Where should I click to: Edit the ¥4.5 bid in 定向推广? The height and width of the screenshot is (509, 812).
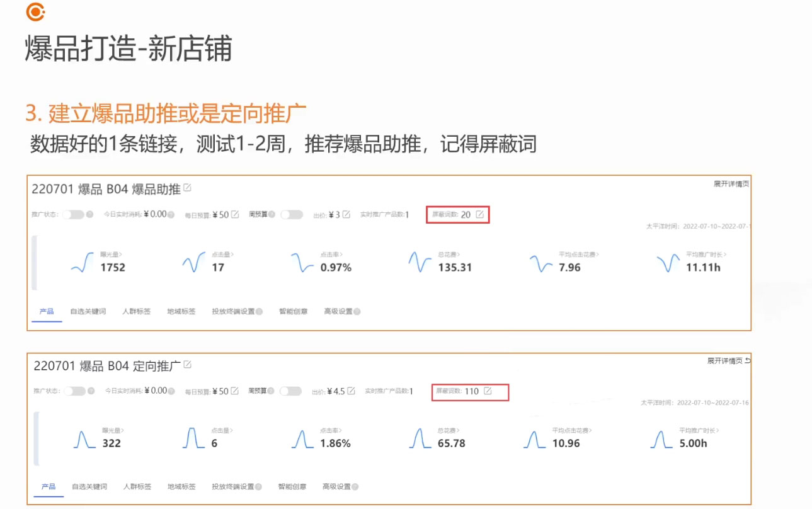pyautogui.click(x=351, y=391)
